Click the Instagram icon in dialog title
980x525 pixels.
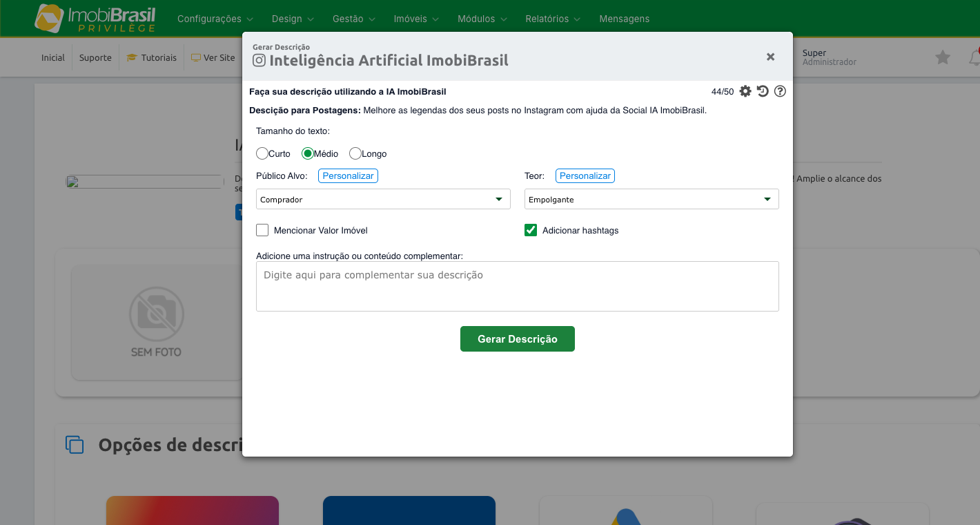click(259, 60)
